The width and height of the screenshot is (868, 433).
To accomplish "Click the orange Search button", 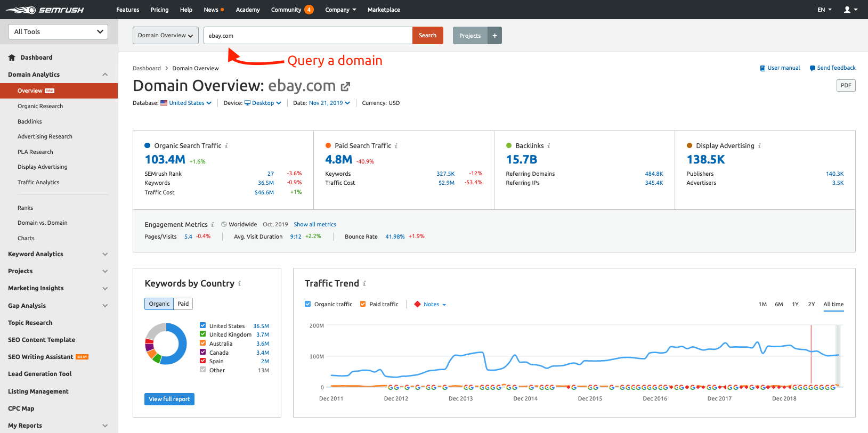I will pyautogui.click(x=427, y=35).
